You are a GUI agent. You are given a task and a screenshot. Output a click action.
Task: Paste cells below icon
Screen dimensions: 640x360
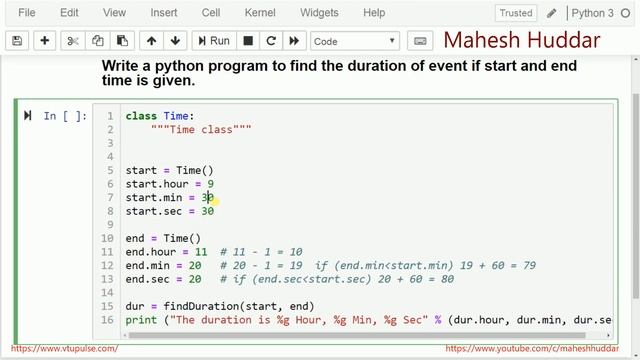click(122, 41)
